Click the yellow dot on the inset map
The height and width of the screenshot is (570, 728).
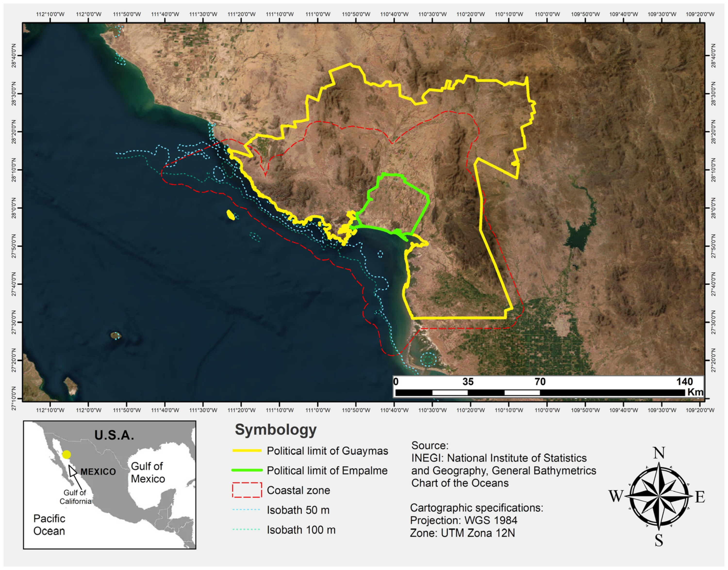point(66,455)
